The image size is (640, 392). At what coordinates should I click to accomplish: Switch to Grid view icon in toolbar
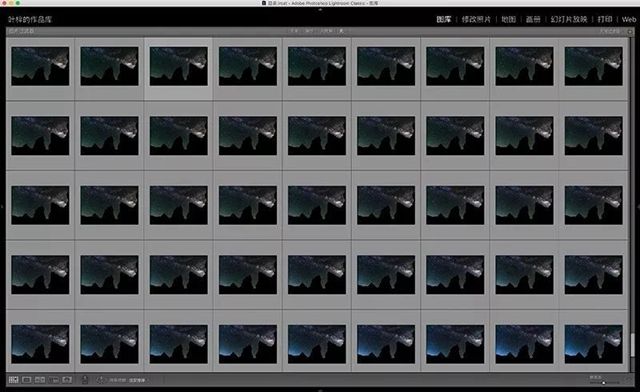point(13,380)
